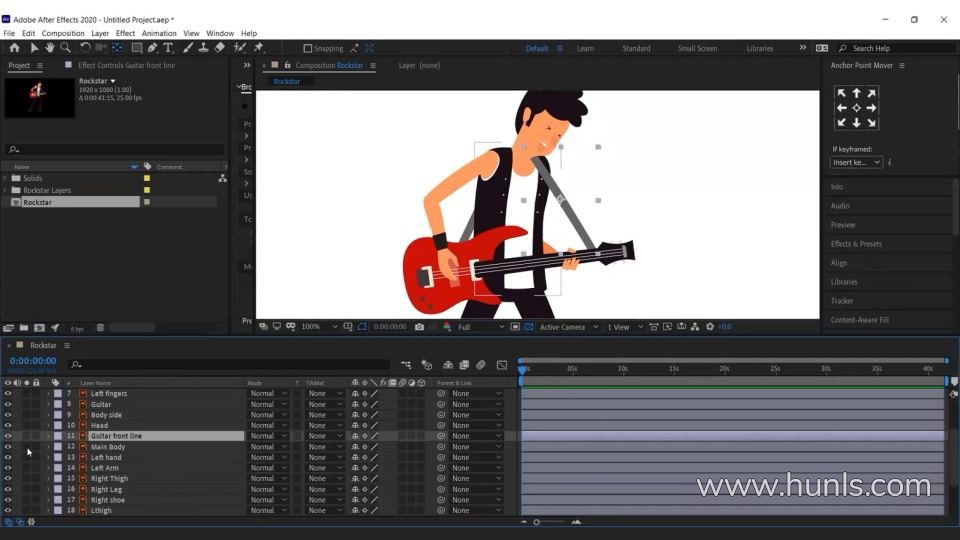Open the Active Camera view dropdown
Image resolution: width=960 pixels, height=540 pixels.
pos(566,326)
